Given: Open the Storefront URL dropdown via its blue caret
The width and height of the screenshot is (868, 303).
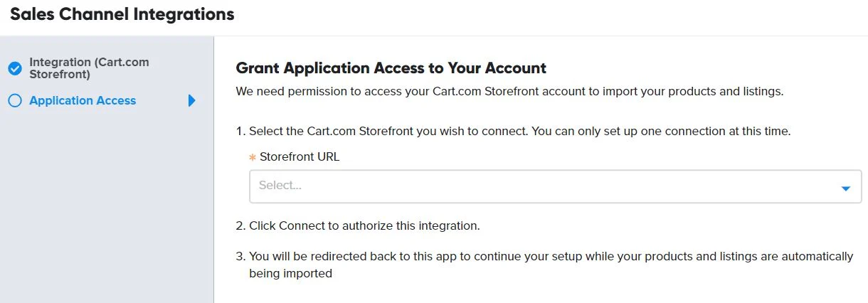Looking at the screenshot, I should pos(846,188).
